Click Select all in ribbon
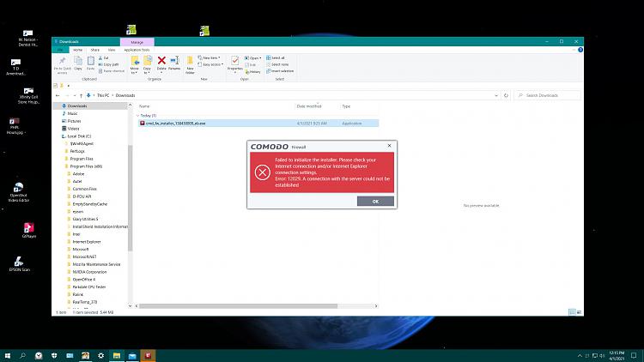 point(276,57)
